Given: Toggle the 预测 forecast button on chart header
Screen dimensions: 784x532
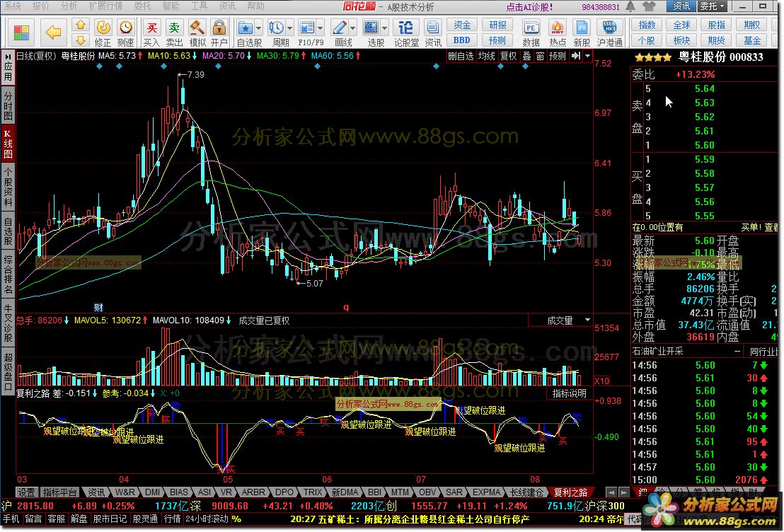Looking at the screenshot, I should [558, 56].
